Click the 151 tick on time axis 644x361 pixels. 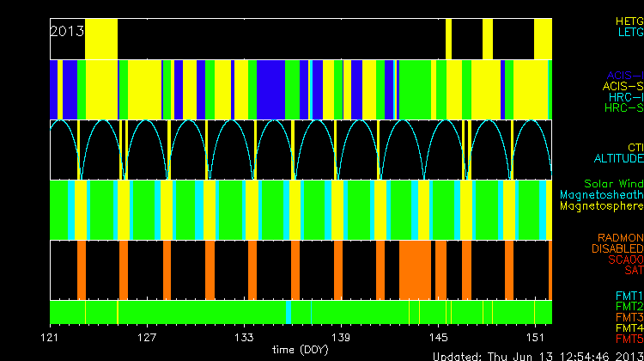tap(536, 337)
